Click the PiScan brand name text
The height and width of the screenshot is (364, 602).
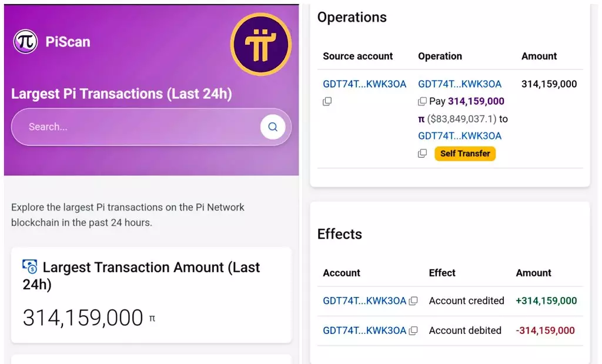coord(68,42)
